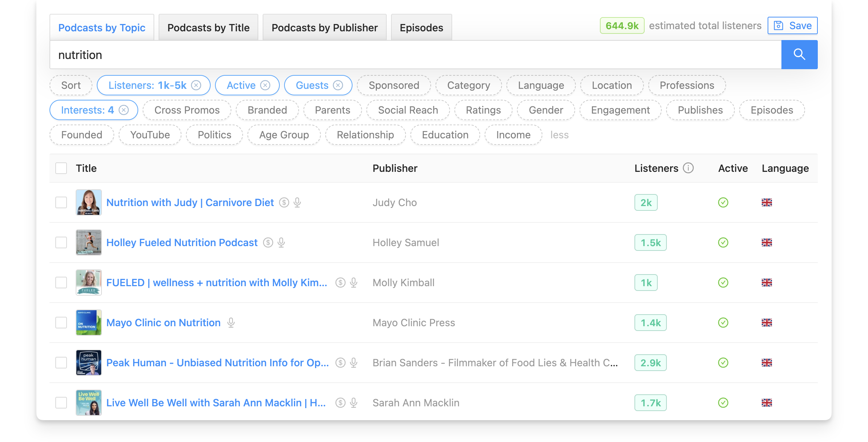Image resolution: width=868 pixels, height=442 pixels.
Task: Click dollar icon in Live Well Be Well row
Action: pyautogui.click(x=340, y=403)
